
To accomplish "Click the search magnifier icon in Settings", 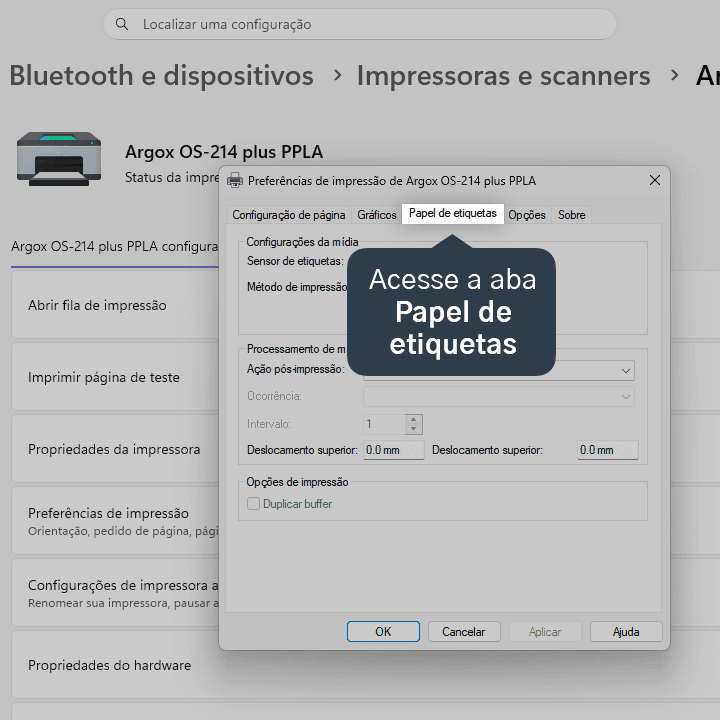I will 122,24.
